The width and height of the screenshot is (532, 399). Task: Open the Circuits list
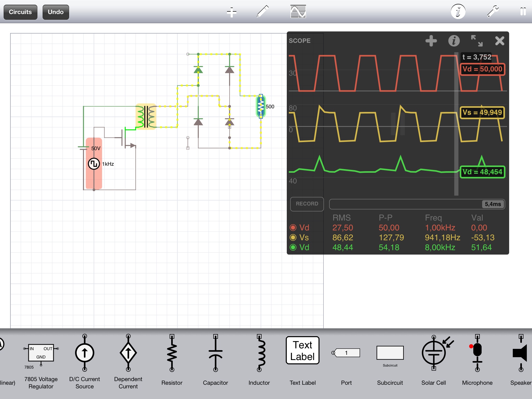(x=20, y=12)
